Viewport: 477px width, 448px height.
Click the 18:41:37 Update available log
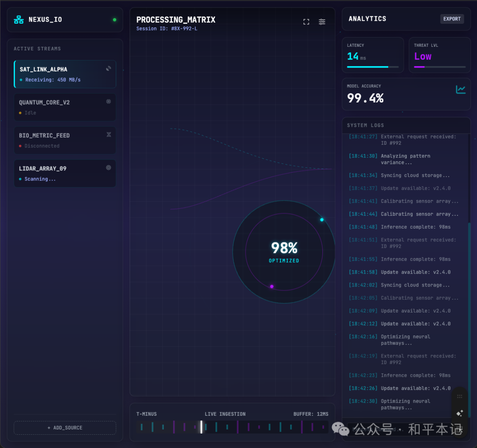(400, 188)
